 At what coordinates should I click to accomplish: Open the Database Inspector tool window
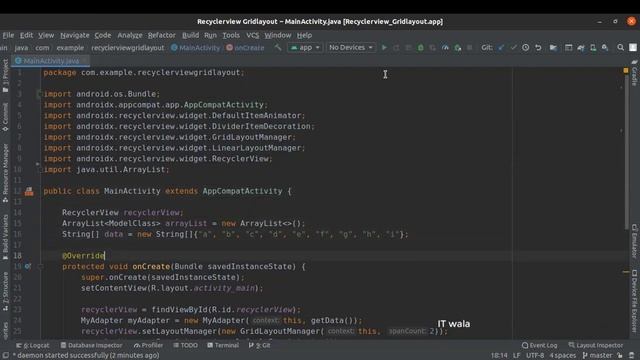click(x=91, y=345)
